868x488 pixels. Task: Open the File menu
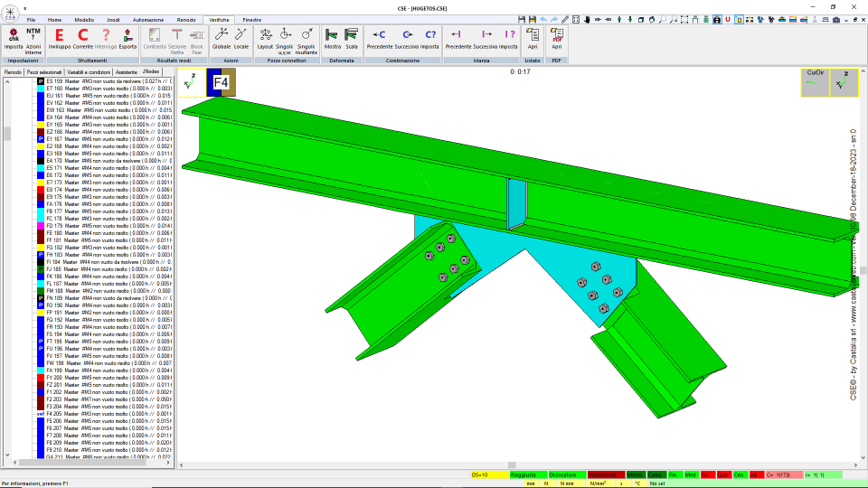pos(31,20)
